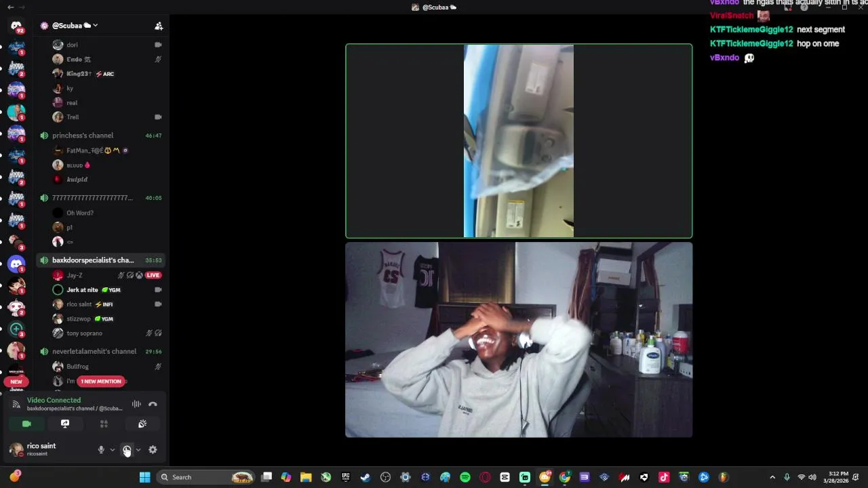Viewport: 868px width, 488px height.
Task: Select user King23 in voice list
Action: click(x=108, y=74)
